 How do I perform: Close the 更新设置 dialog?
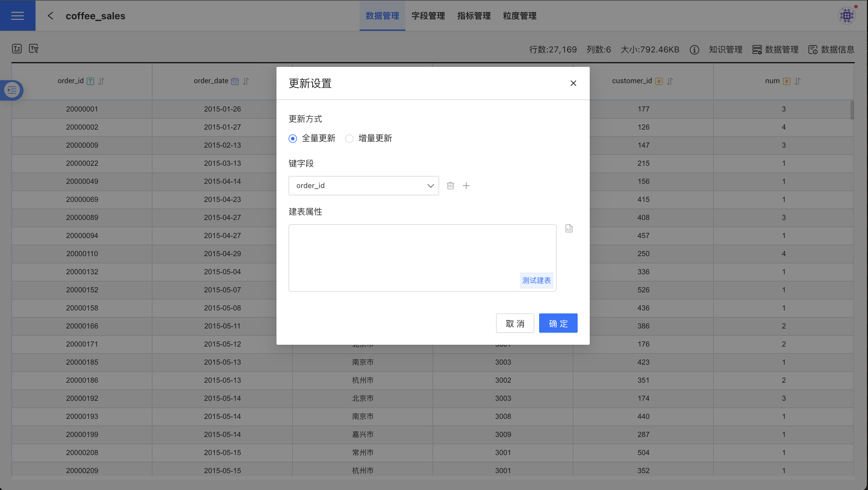[573, 83]
